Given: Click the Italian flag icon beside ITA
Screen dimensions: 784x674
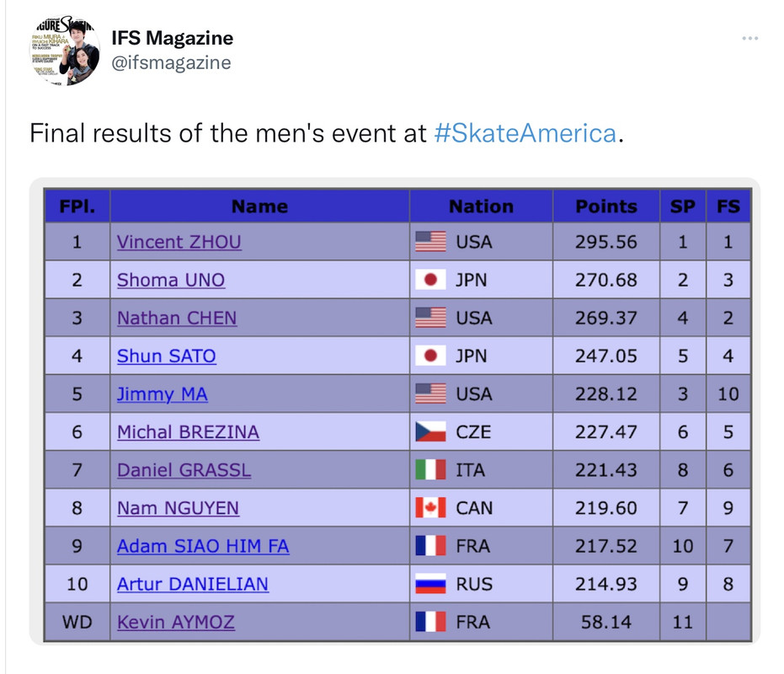Looking at the screenshot, I should pos(430,470).
